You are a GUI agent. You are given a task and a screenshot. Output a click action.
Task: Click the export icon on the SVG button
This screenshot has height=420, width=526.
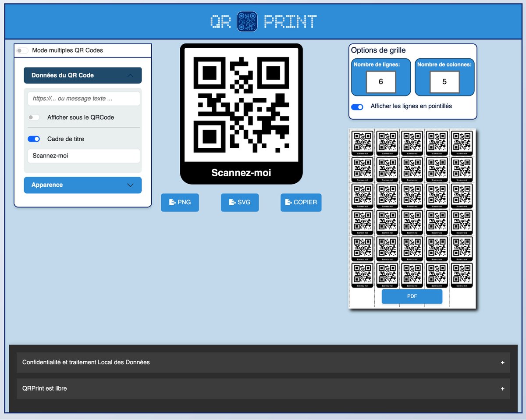click(x=230, y=202)
